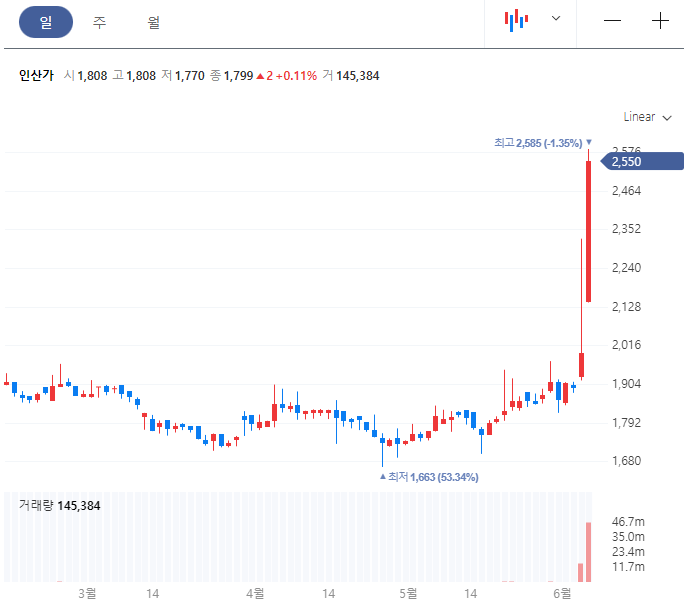Click the 5월 date axis label
This screenshot has width=693, height=614.
408,593
